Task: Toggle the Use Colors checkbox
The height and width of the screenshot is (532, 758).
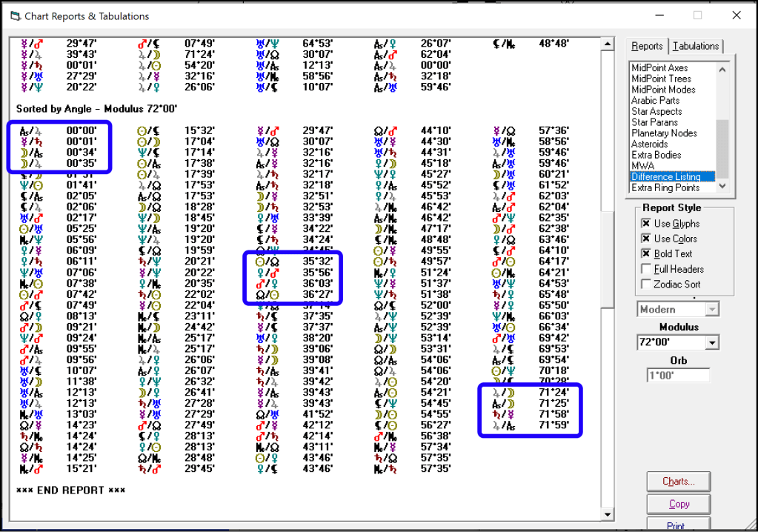Action: pyautogui.click(x=646, y=239)
